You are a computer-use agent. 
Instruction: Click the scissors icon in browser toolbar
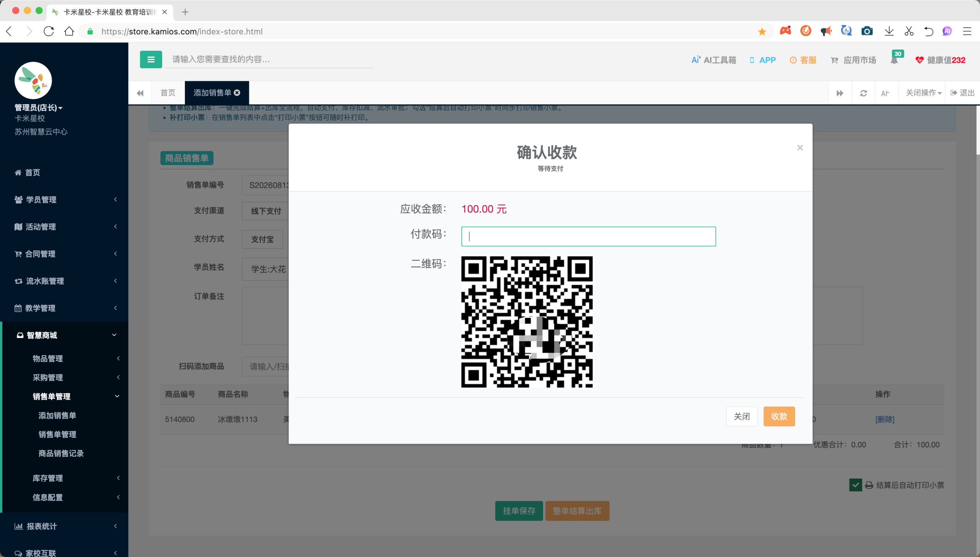[x=909, y=31]
